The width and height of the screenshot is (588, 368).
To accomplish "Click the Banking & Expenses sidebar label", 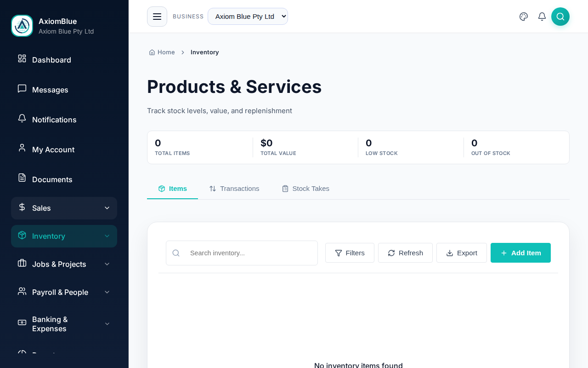I will [x=50, y=324].
